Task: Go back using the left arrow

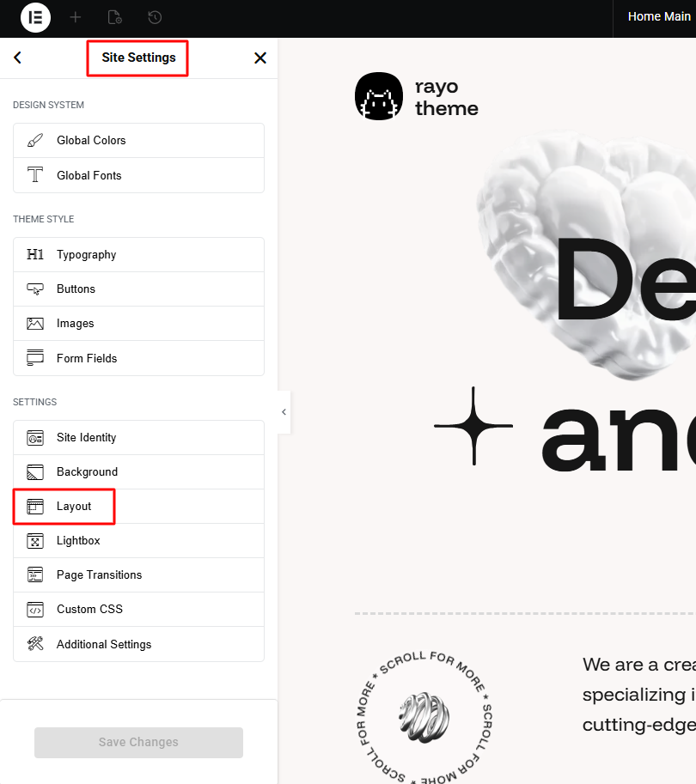Action: point(17,58)
